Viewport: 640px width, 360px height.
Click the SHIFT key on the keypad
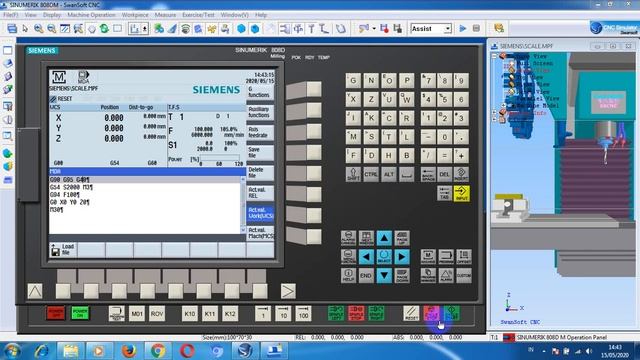click(x=353, y=174)
